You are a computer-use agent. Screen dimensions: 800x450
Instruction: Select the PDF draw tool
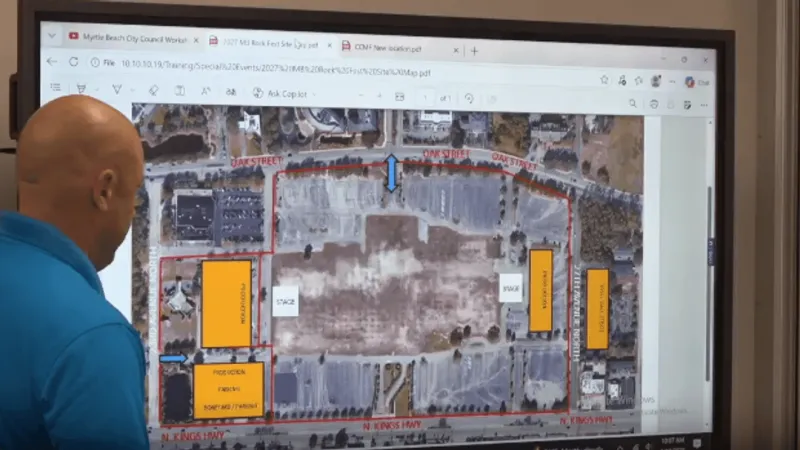point(117,89)
